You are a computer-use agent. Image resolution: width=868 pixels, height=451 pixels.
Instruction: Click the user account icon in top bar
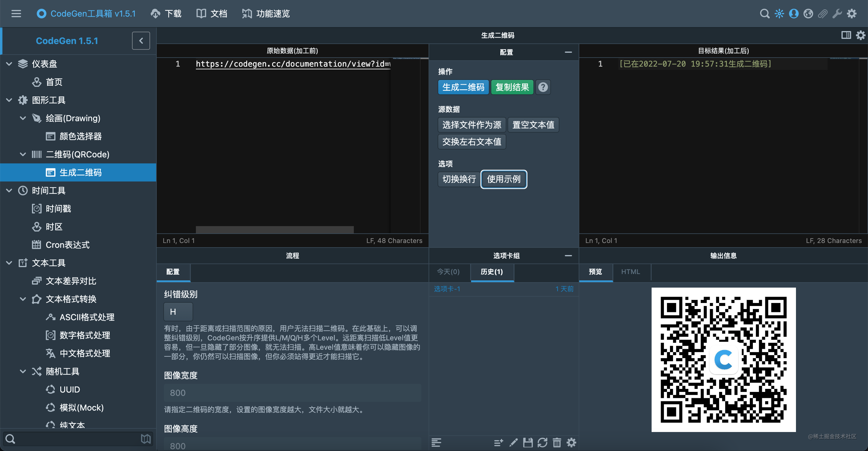click(x=794, y=14)
